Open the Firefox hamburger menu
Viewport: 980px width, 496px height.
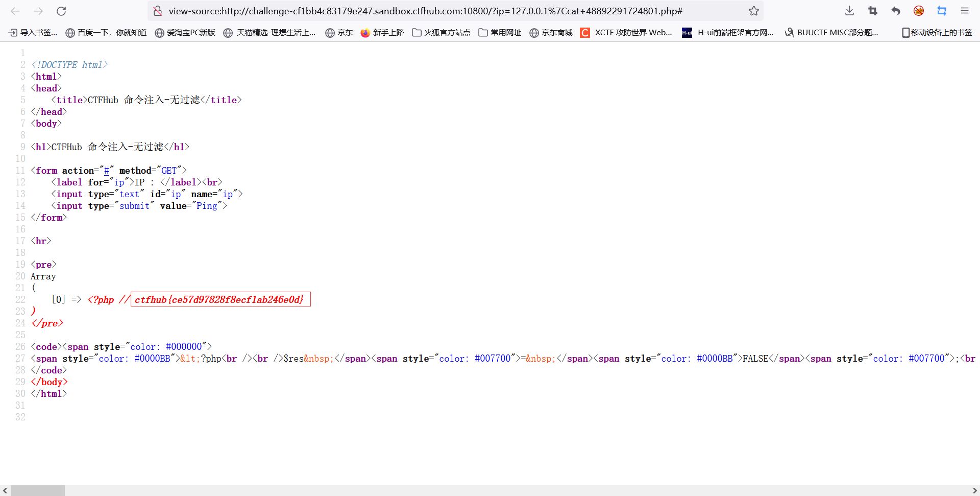pyautogui.click(x=965, y=11)
